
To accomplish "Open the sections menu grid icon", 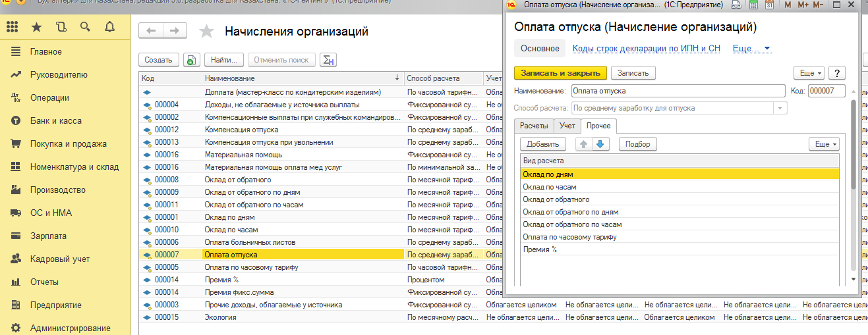I will (x=13, y=27).
